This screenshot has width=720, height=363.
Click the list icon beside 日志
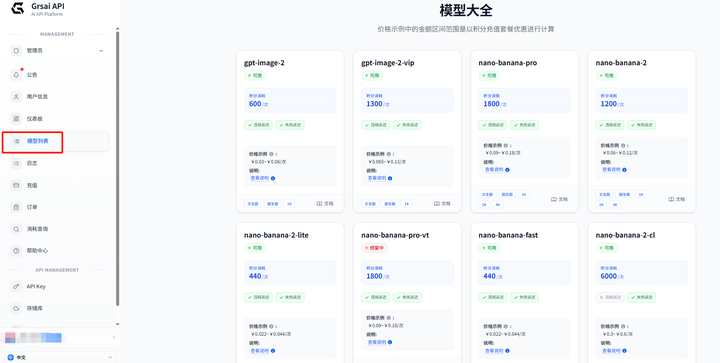pyautogui.click(x=17, y=163)
